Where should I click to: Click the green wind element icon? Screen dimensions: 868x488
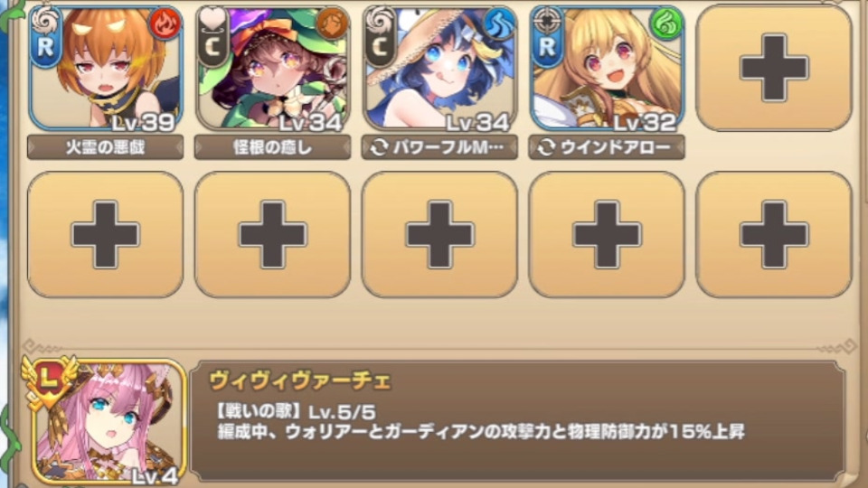(x=666, y=24)
